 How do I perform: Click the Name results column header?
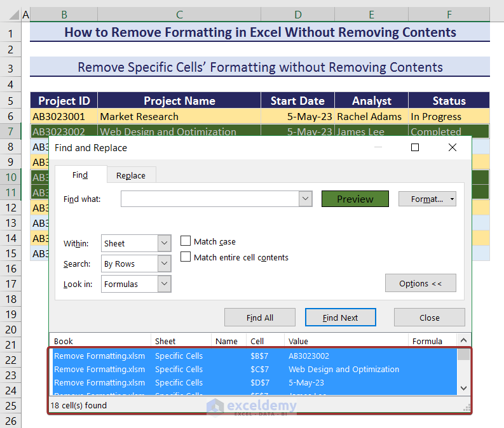pyautogui.click(x=229, y=341)
